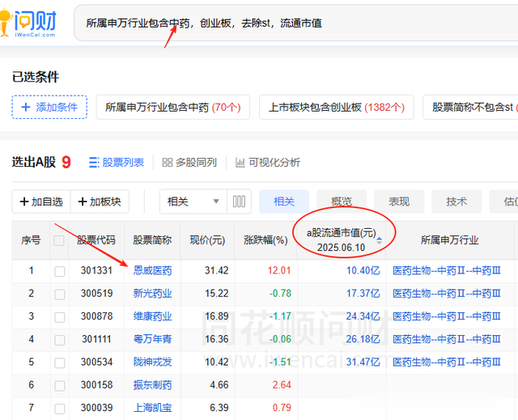Click industry link in 陇神戎发 row
This screenshot has height=420, width=518.
pyautogui.click(x=447, y=363)
